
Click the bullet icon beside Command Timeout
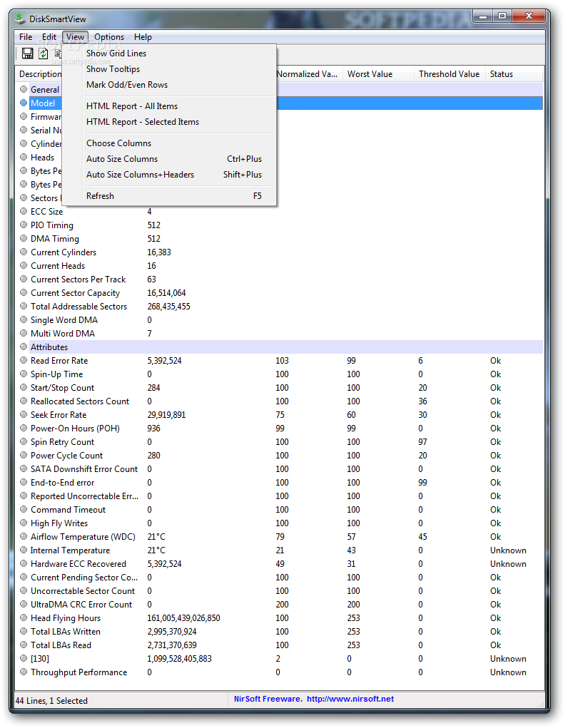(x=24, y=509)
